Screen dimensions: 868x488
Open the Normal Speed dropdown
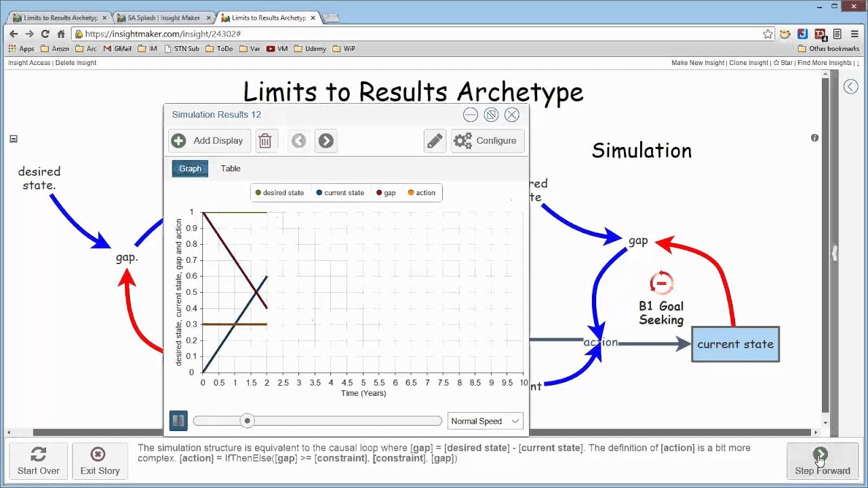click(485, 421)
